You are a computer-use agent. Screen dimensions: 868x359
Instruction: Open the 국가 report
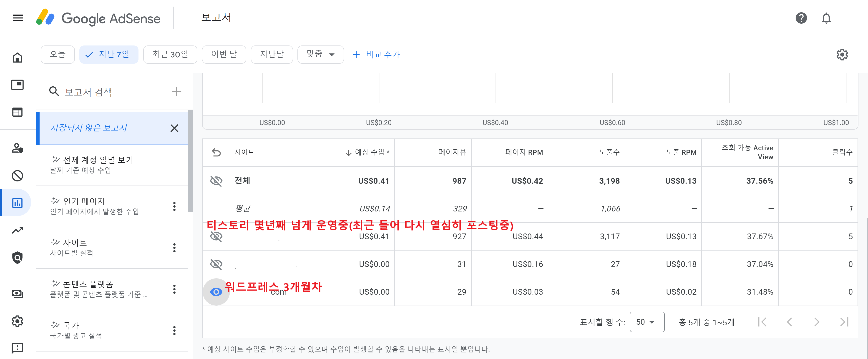[x=112, y=331]
